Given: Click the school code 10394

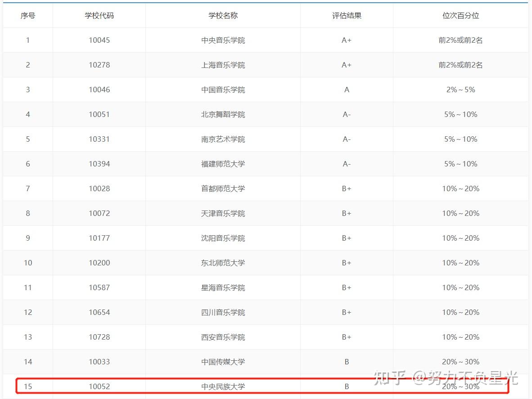Looking at the screenshot, I should pos(99,164).
